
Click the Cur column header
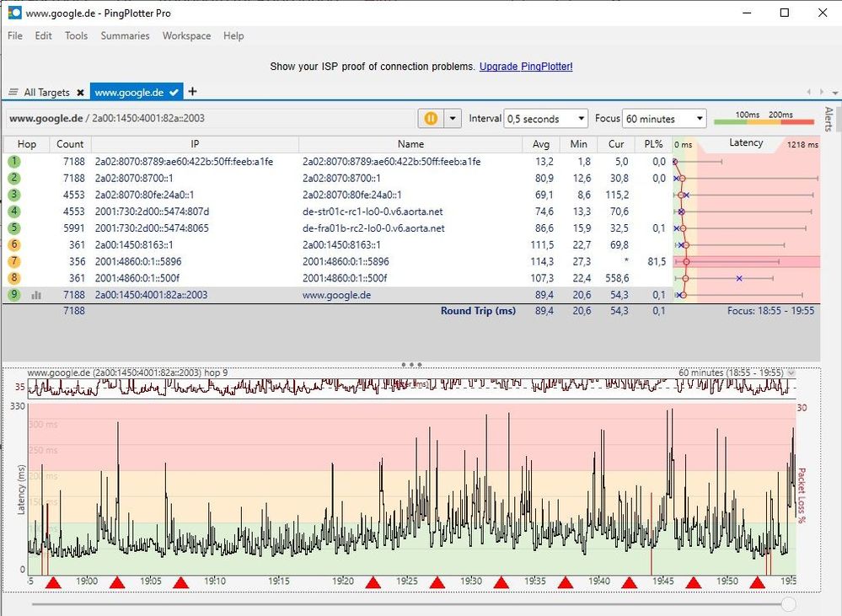[616, 144]
